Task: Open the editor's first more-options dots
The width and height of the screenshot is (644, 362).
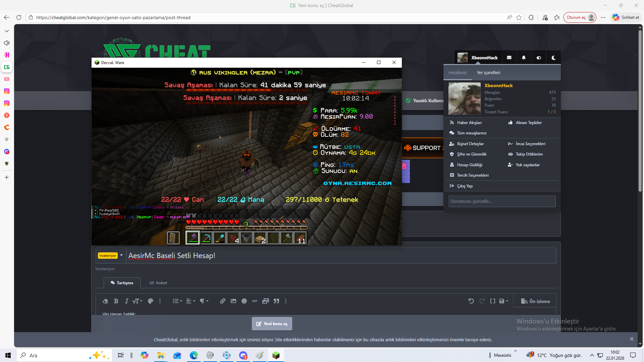Action: 160,301
